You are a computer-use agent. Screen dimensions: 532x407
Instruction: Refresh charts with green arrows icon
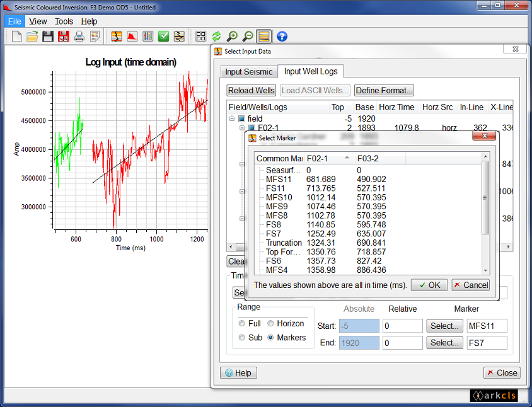point(216,37)
